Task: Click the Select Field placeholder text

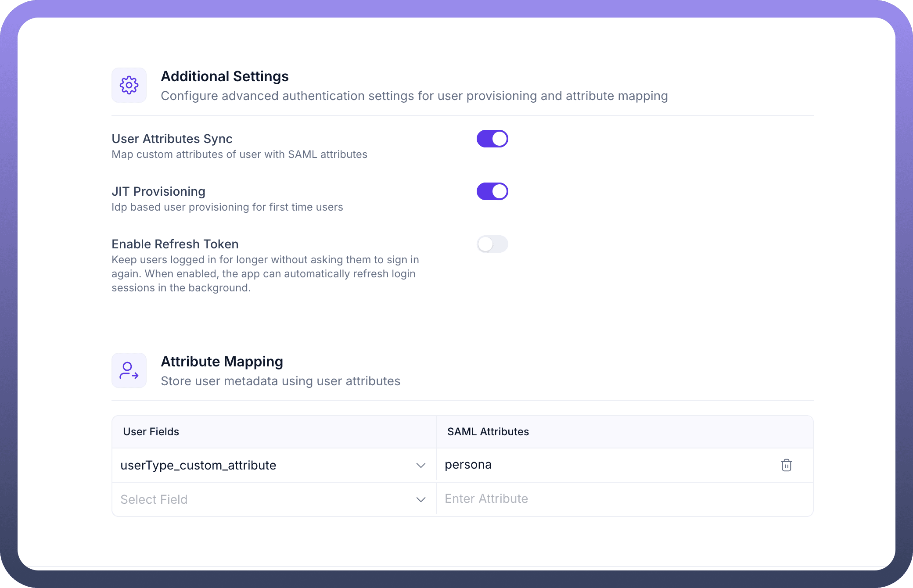Action: 154,499
